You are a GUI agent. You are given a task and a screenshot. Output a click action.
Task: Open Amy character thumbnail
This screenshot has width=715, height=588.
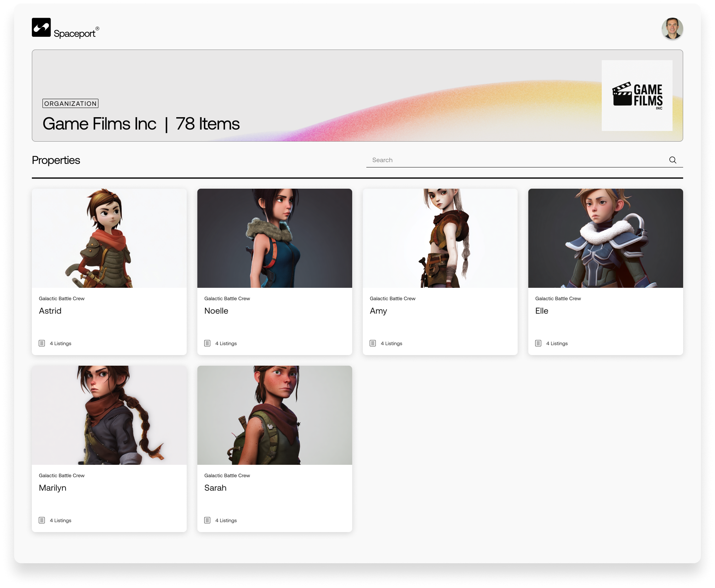(440, 238)
